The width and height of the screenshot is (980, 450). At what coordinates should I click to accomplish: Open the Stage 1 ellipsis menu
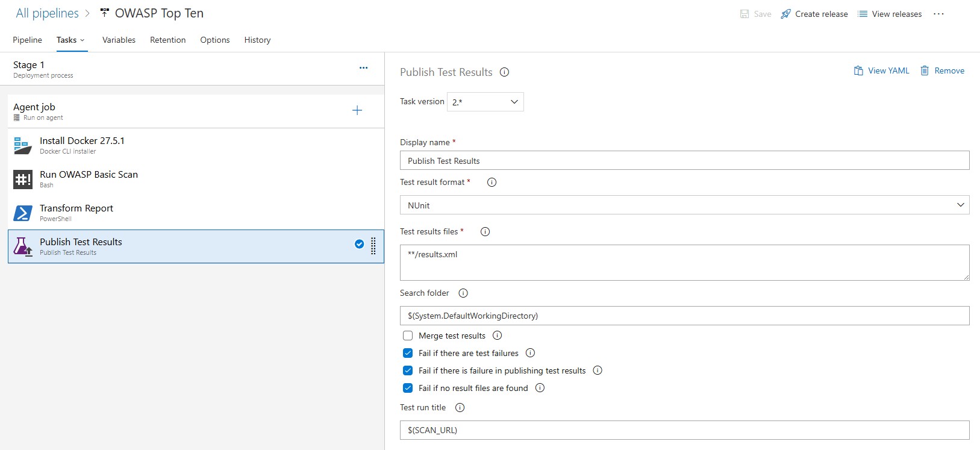pyautogui.click(x=363, y=68)
